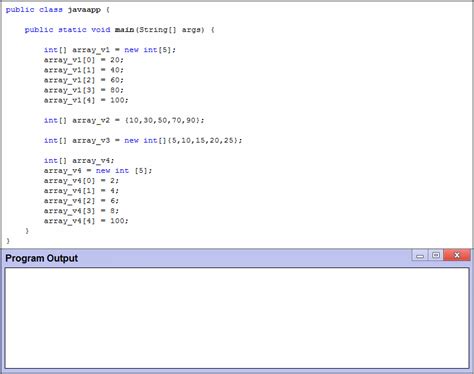Click the line 'array_v1[1] = 40;'
This screenshot has height=374, width=474.
coord(84,70)
